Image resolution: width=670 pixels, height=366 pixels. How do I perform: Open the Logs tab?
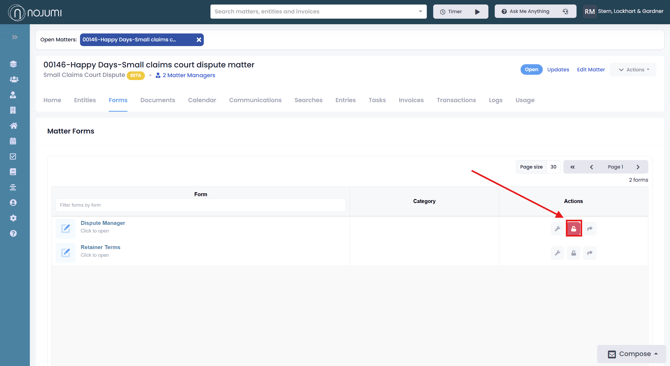pyautogui.click(x=496, y=100)
